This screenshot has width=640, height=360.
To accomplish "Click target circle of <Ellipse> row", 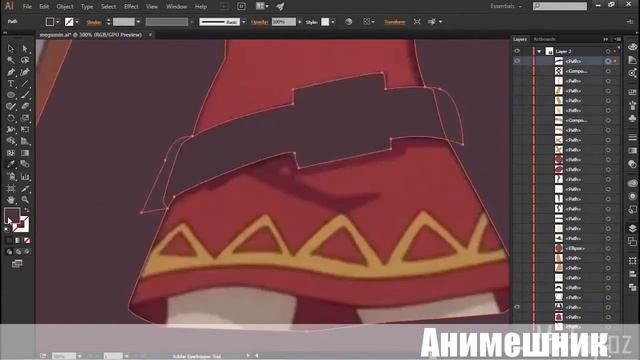I will click(608, 248).
